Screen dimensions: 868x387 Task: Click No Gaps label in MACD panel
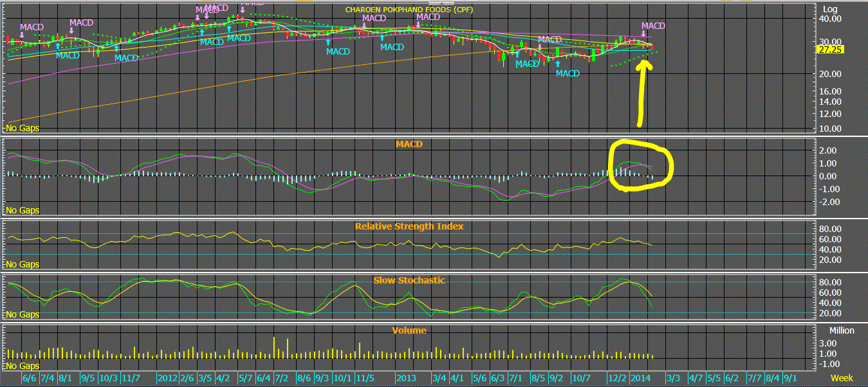[x=23, y=210]
